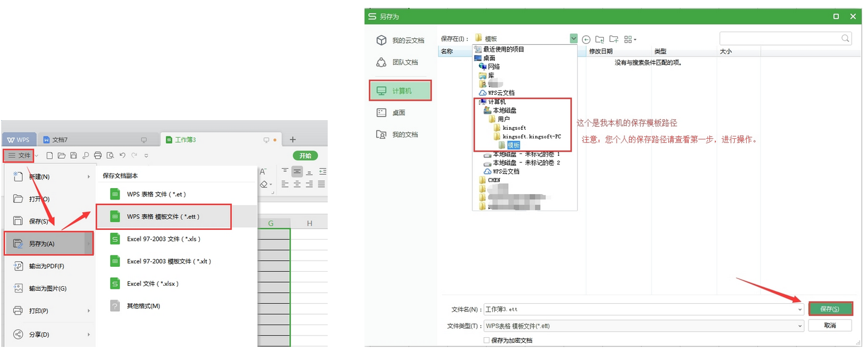Open the 文件类型 dropdown list

pos(800,326)
